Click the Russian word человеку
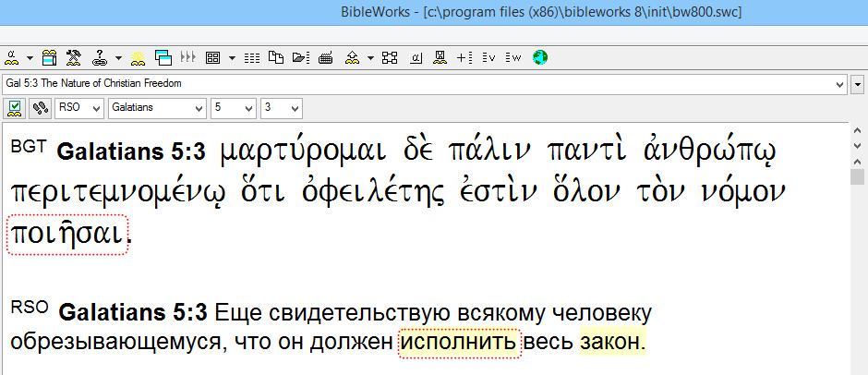The image size is (868, 375). pos(601,314)
